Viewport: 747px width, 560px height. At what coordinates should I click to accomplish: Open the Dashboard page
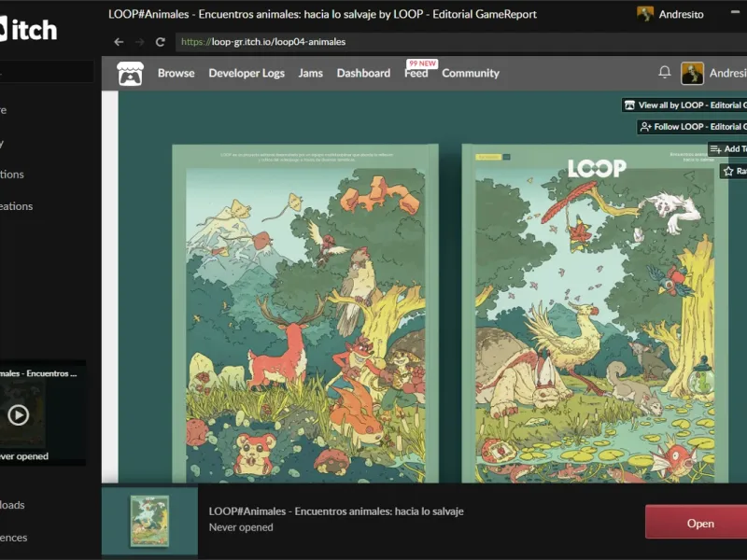click(x=363, y=74)
